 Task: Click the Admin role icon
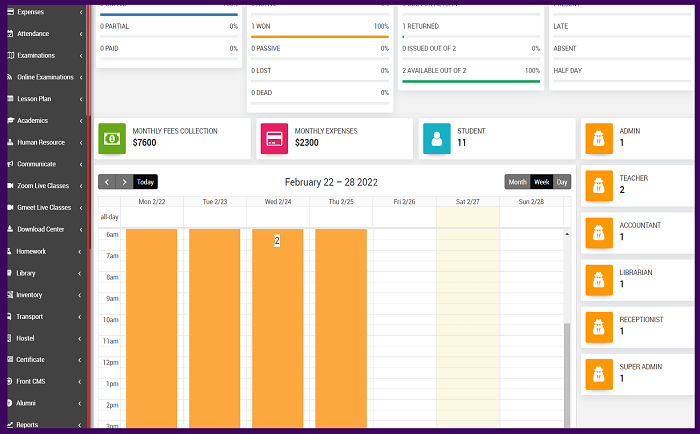(598, 137)
